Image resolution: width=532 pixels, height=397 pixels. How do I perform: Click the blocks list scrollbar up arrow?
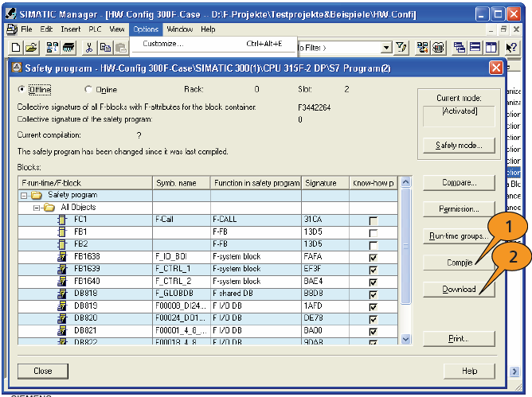(x=405, y=182)
